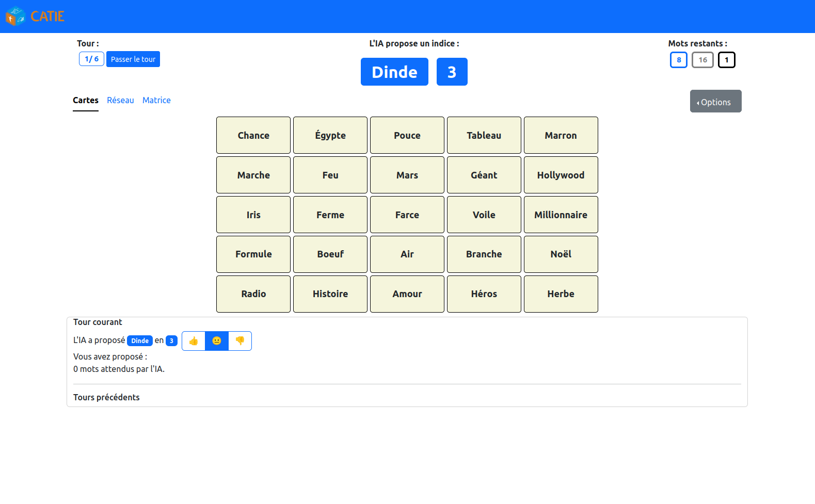The image size is (815, 504).
Task: Select the Histoire card
Action: (x=330, y=294)
